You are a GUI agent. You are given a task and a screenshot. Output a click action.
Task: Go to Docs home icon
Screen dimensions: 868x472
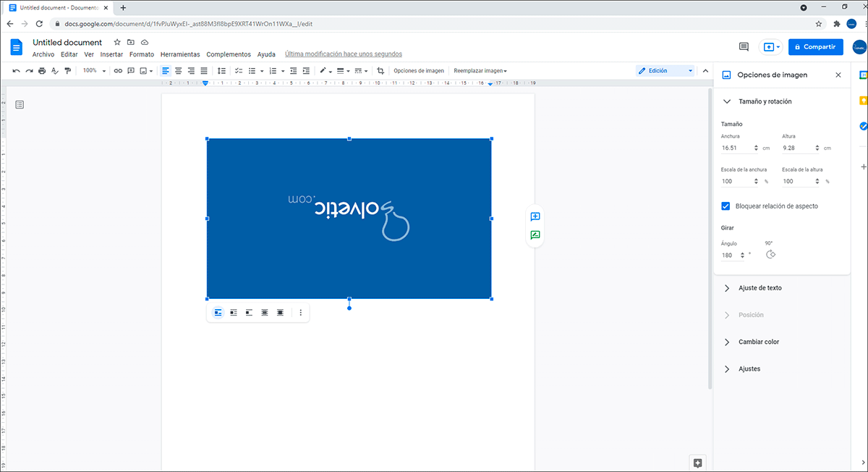pos(17,47)
